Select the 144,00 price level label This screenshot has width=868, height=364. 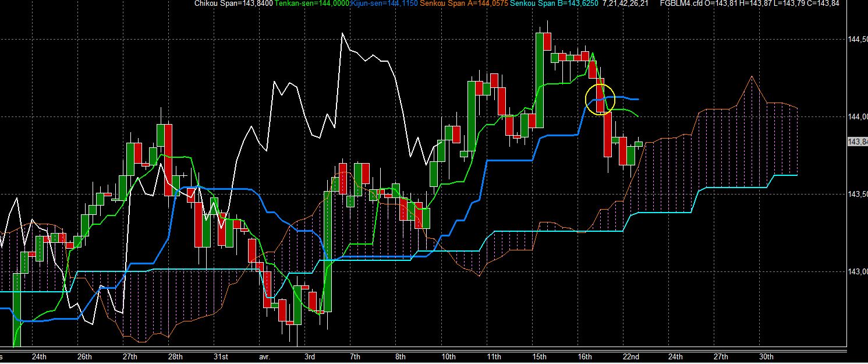click(858, 117)
